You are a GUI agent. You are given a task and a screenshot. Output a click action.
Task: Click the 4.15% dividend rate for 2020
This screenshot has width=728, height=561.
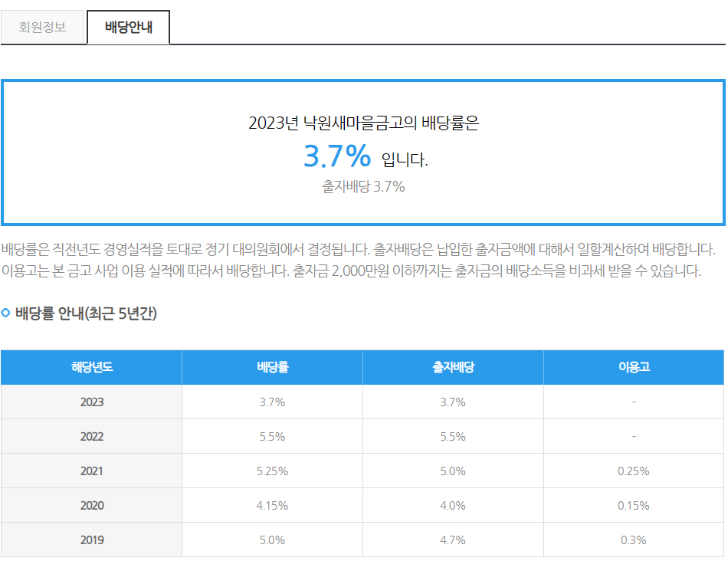[x=273, y=505]
